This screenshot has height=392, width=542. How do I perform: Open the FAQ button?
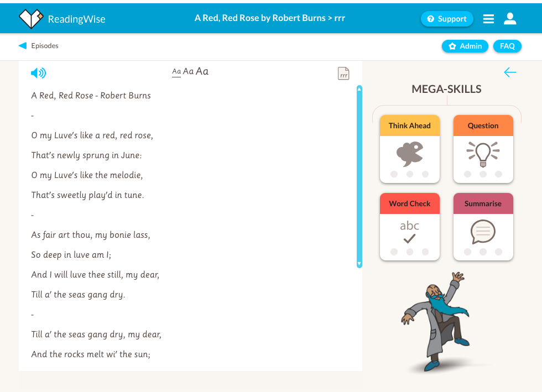coord(507,46)
